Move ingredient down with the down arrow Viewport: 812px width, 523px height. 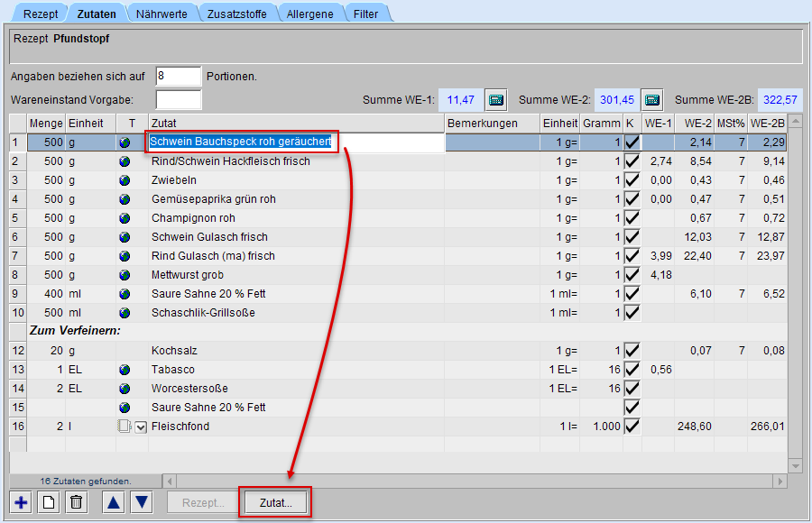(142, 502)
